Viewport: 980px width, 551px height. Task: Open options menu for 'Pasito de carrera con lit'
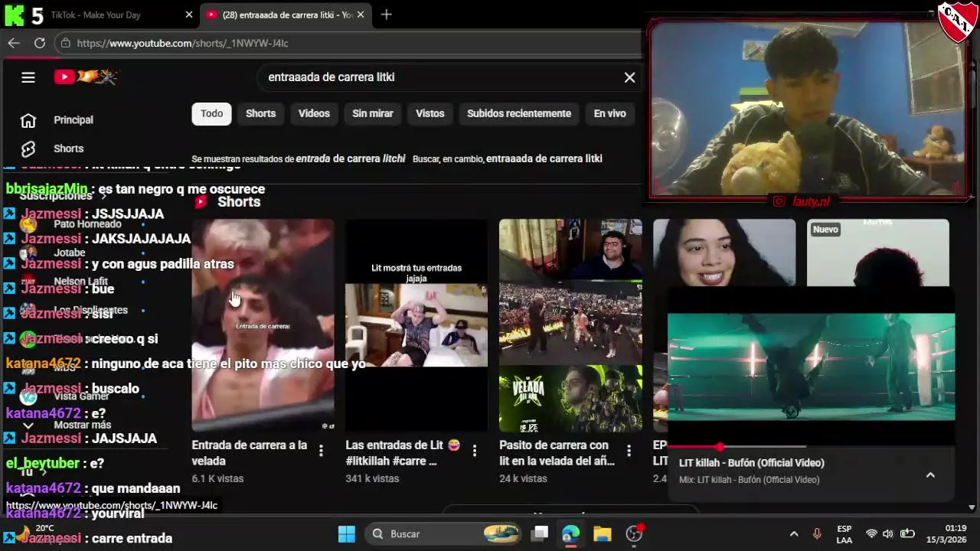coord(629,451)
